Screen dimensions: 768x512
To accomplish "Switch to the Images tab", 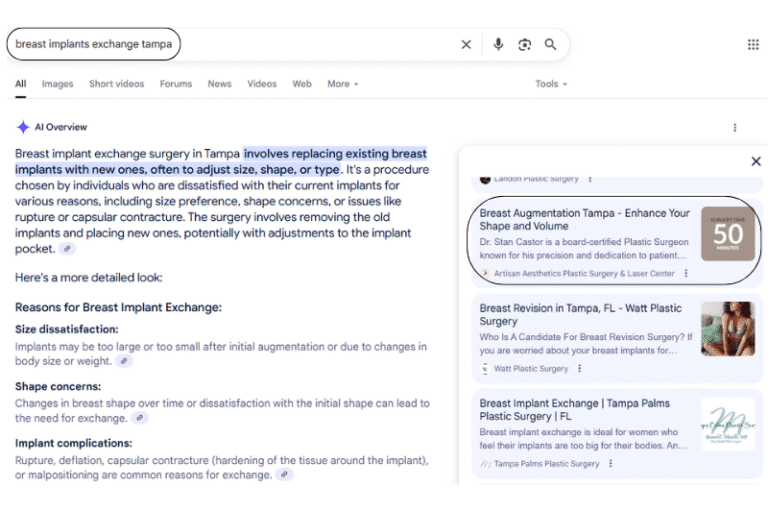I will point(57,84).
